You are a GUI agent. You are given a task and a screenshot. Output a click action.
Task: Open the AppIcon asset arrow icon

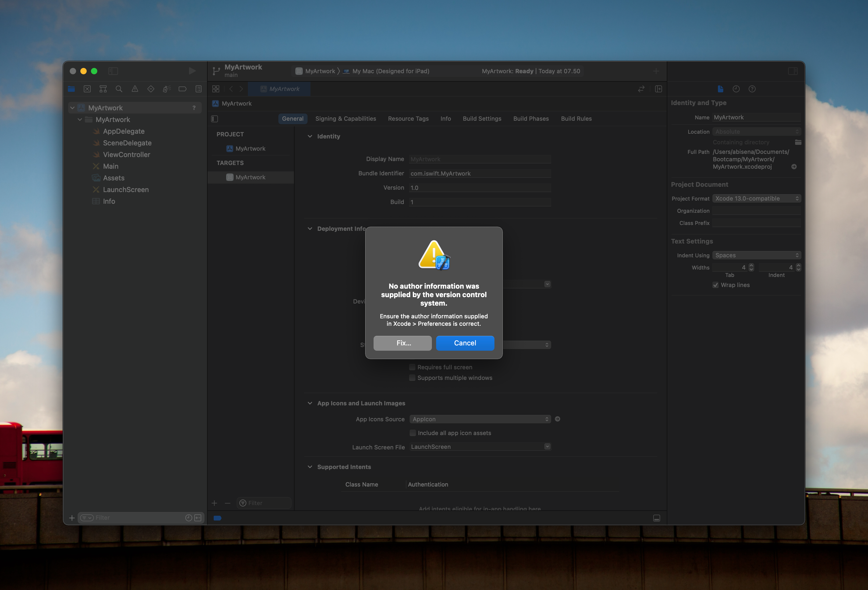coord(558,419)
